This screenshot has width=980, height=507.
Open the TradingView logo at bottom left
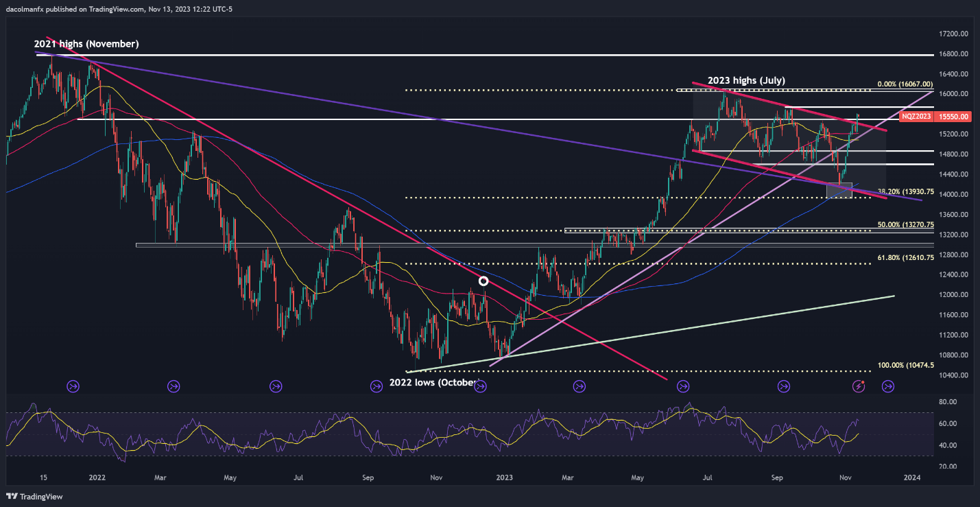click(x=35, y=496)
